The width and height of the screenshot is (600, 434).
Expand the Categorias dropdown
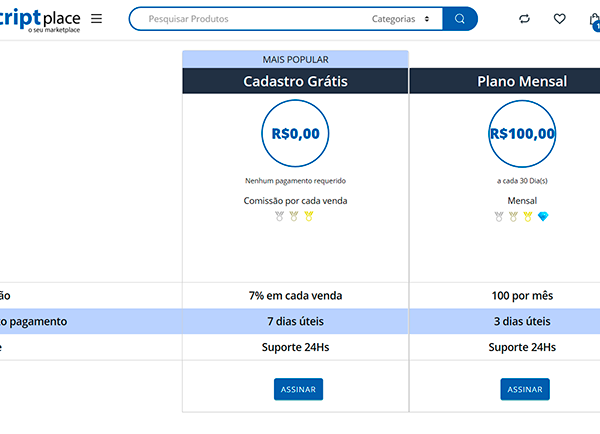pos(400,19)
